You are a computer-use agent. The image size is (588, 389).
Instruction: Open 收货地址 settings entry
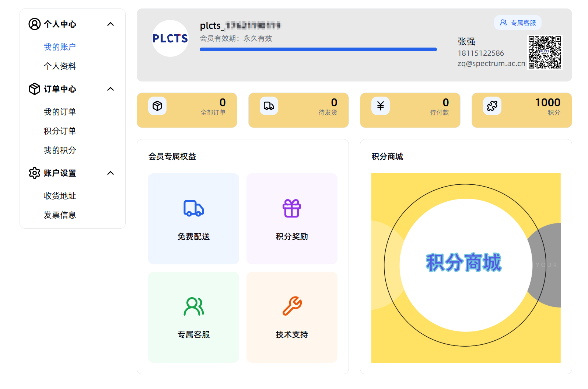(x=60, y=196)
